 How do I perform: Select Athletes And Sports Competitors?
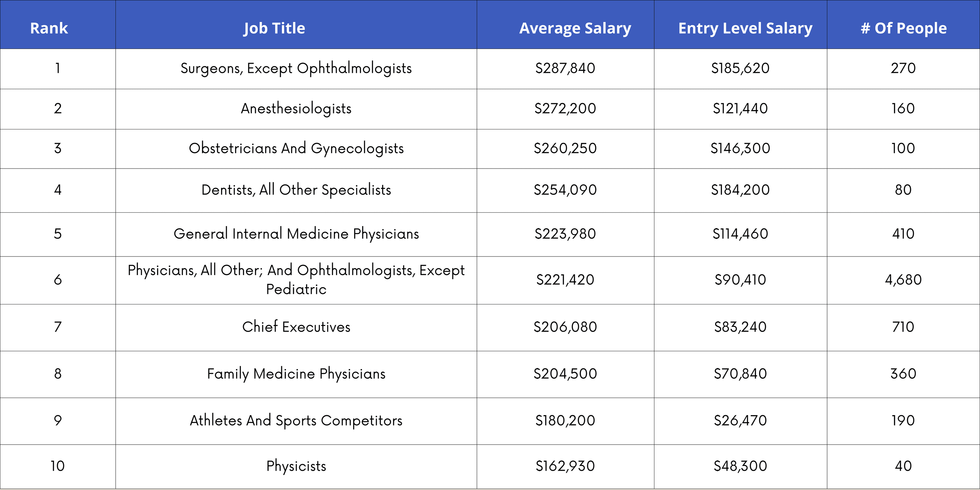(296, 420)
